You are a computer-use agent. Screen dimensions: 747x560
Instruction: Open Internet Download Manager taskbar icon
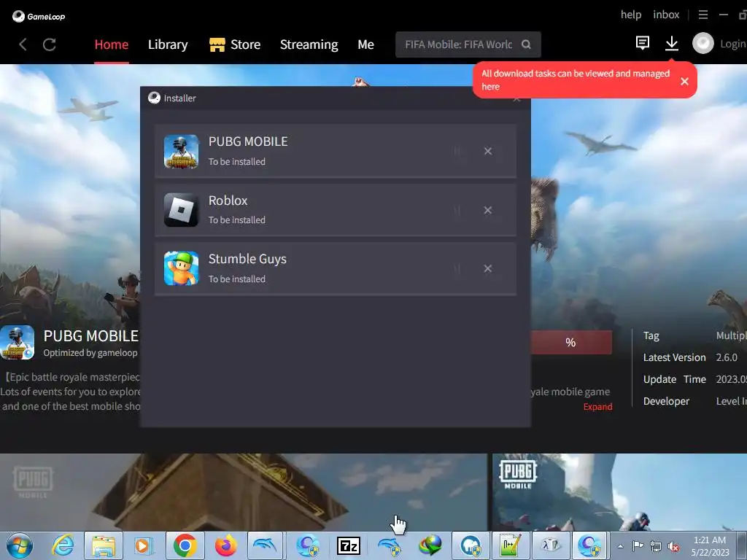[x=430, y=545]
